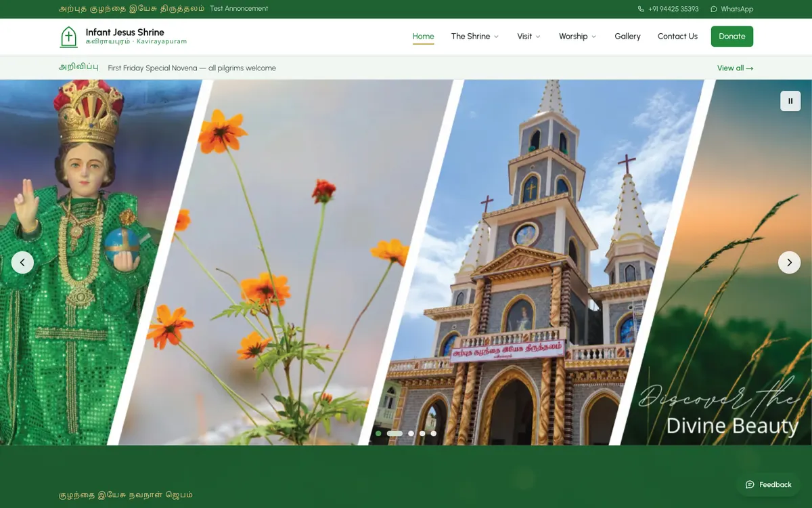The height and width of the screenshot is (508, 812).
Task: Open the Gallery page
Action: (627, 37)
